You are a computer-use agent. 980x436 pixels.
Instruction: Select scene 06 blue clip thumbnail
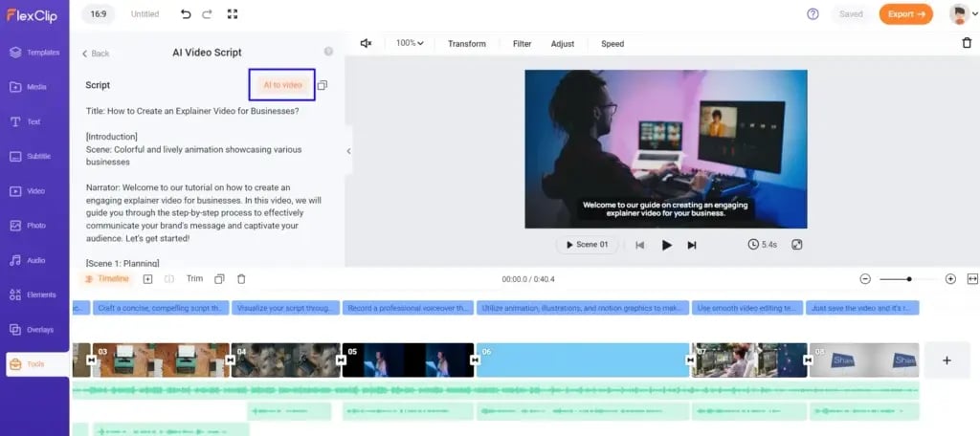583,360
